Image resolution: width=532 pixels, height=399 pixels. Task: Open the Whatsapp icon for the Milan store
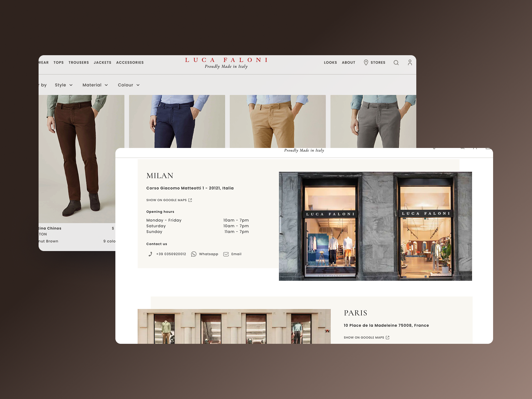194,254
